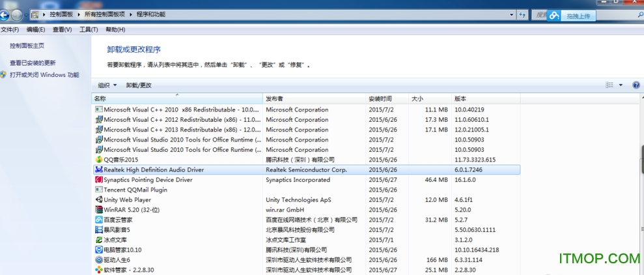This screenshot has height=275, width=644.
Task: Click the back navigation arrow
Action: point(4,16)
